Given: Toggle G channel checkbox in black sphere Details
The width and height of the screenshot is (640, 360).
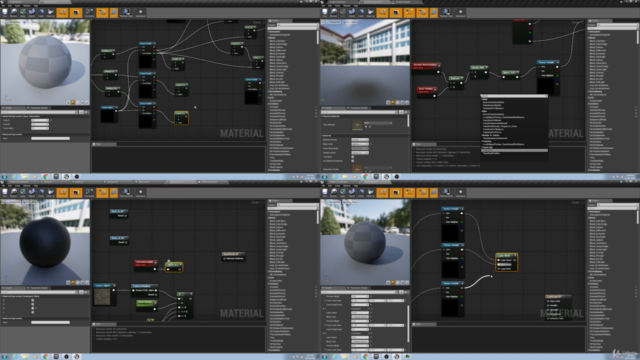Looking at the screenshot, I should click(33, 304).
